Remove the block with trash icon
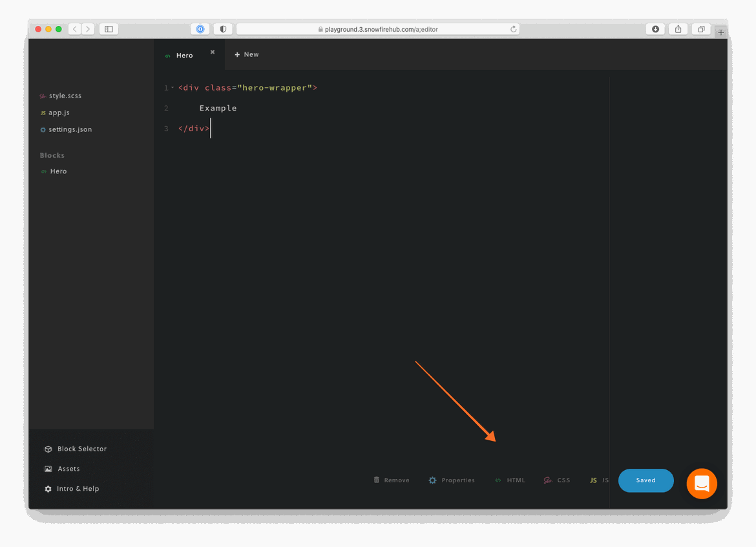The width and height of the screenshot is (756, 547). tap(392, 480)
